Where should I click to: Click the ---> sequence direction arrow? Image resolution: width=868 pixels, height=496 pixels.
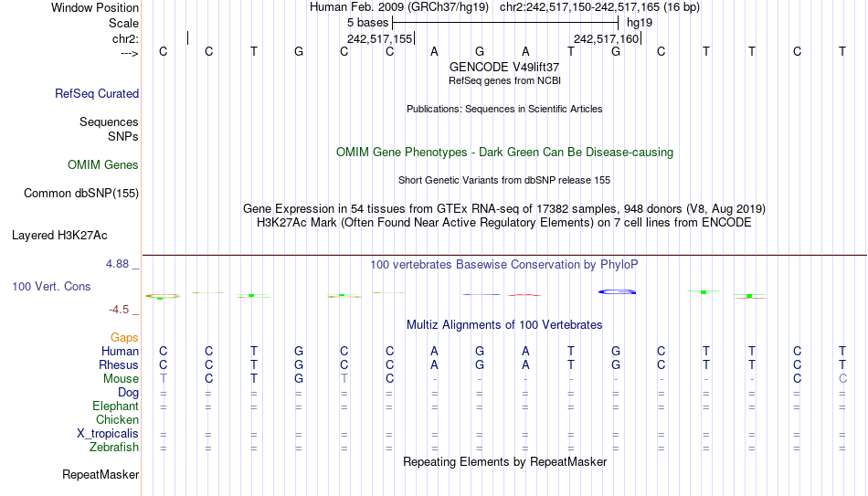click(130, 53)
